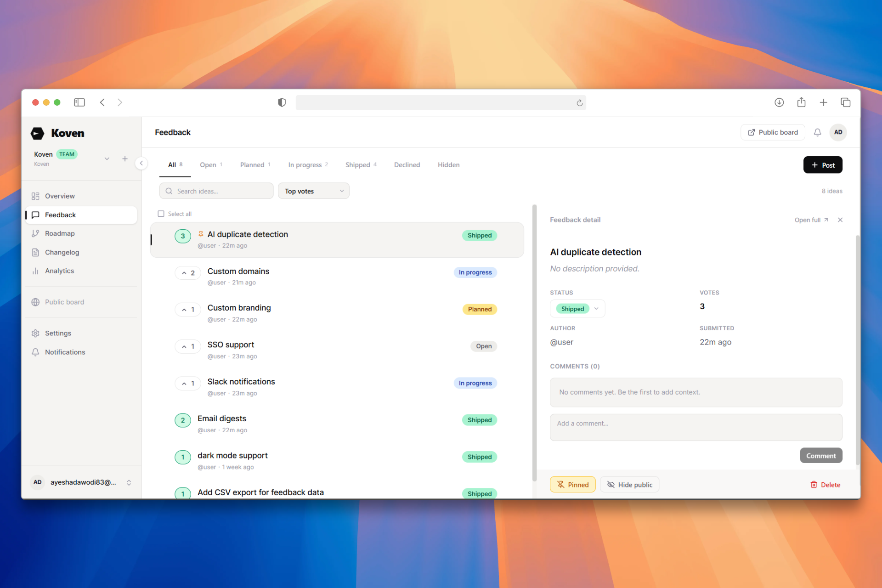Viewport: 882px width, 588px height.
Task: Upvote Custom branding idea
Action: pos(188,310)
